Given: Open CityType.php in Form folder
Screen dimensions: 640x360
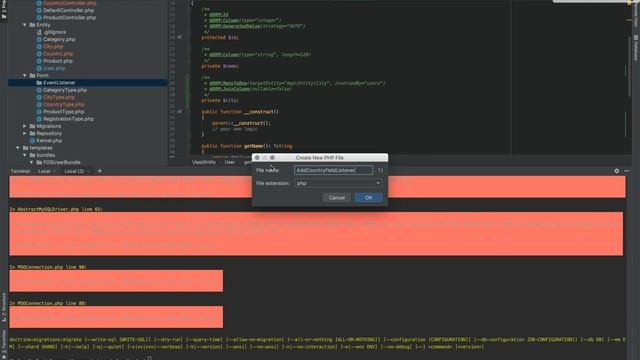Looking at the screenshot, I should 59,97.
